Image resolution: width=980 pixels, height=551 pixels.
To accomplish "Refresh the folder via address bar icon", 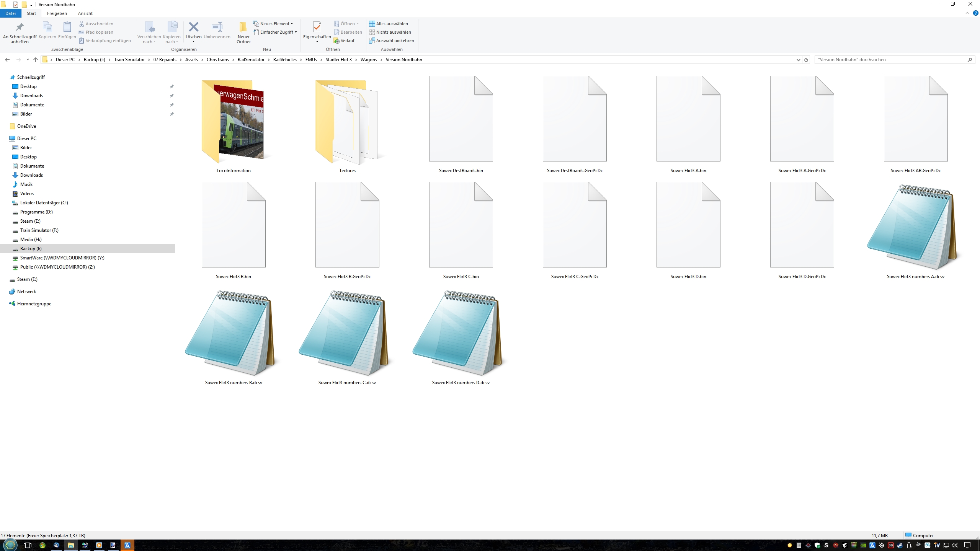I will [806, 60].
